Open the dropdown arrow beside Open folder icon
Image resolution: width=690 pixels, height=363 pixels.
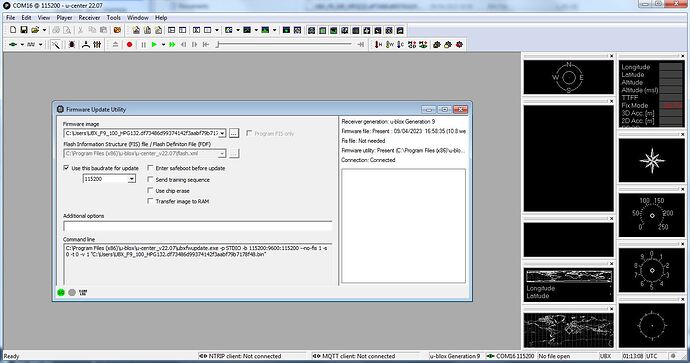(x=44, y=30)
